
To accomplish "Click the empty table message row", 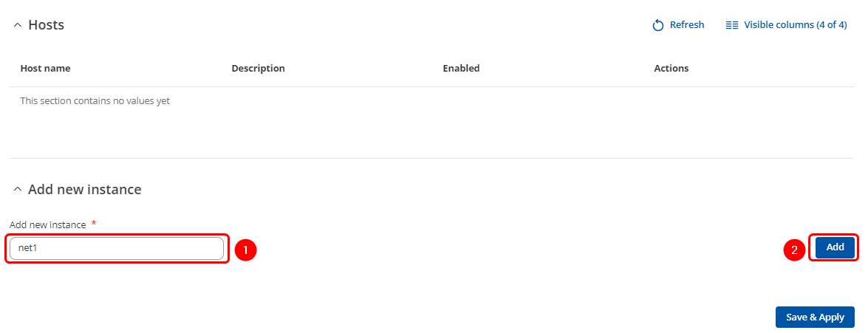I will pyautogui.click(x=95, y=100).
